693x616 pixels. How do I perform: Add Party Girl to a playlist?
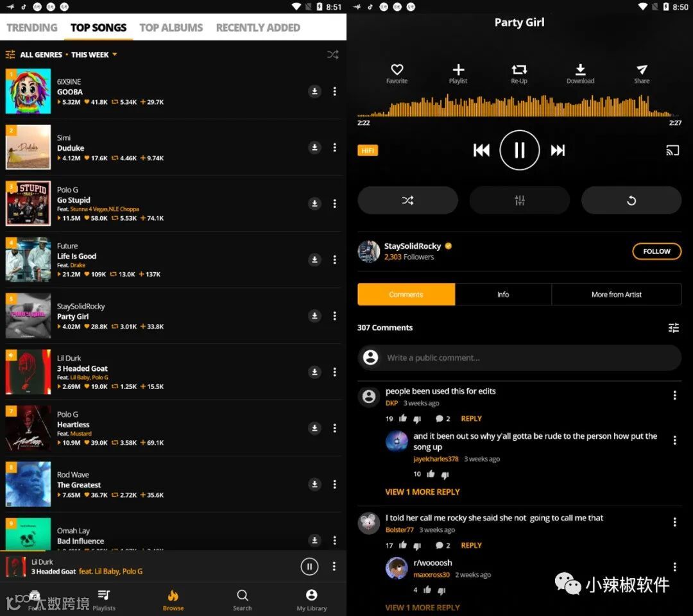click(x=458, y=74)
